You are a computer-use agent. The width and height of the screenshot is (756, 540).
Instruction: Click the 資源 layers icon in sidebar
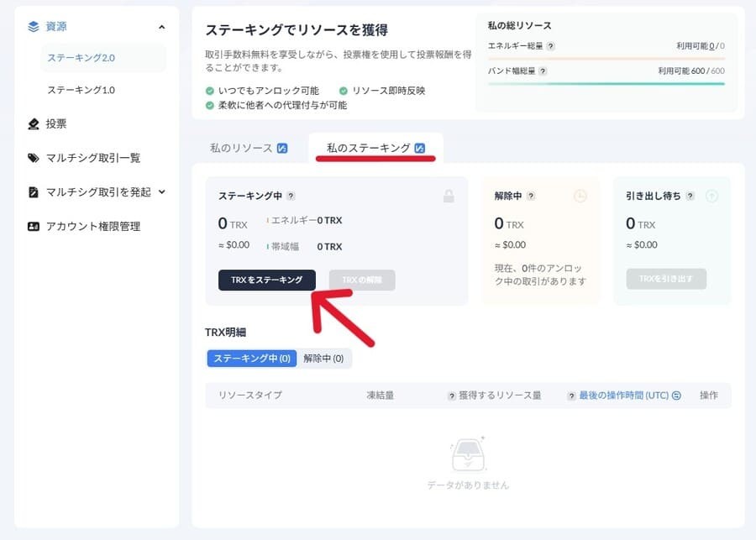point(34,27)
